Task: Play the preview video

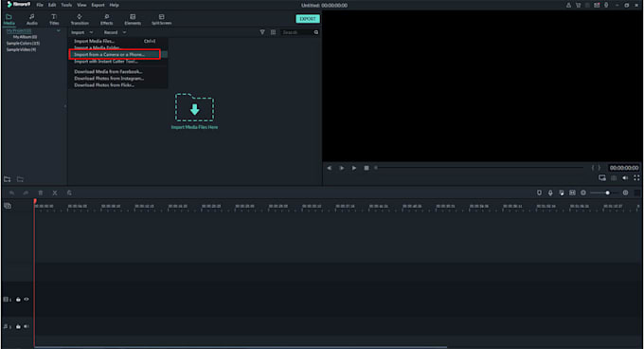Action: (x=354, y=168)
